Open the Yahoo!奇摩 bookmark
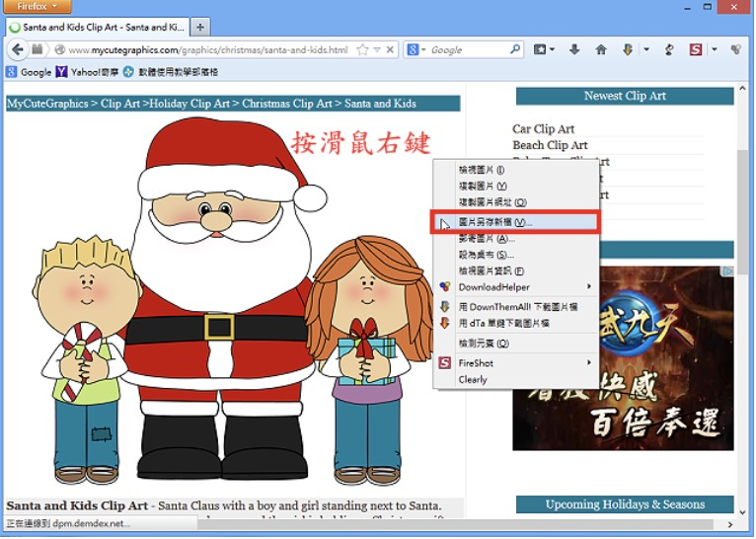 [87, 72]
